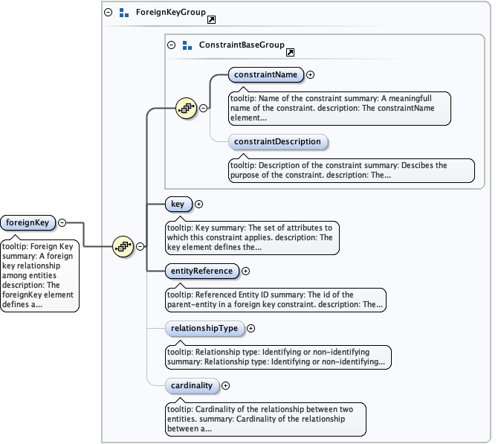Image resolution: width=504 pixels, height=444 pixels.
Task: Expand the relationshipType element
Action: 251,328
